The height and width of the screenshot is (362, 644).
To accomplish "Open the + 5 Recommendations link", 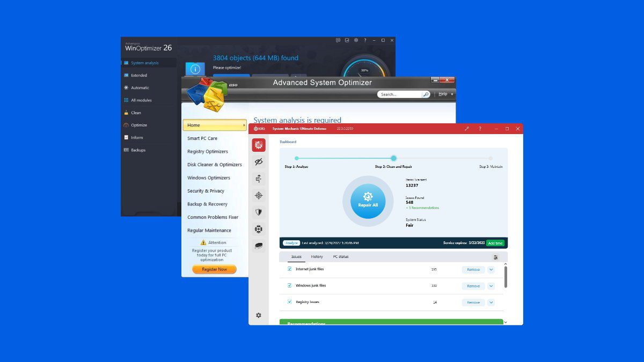I will pyautogui.click(x=422, y=208).
